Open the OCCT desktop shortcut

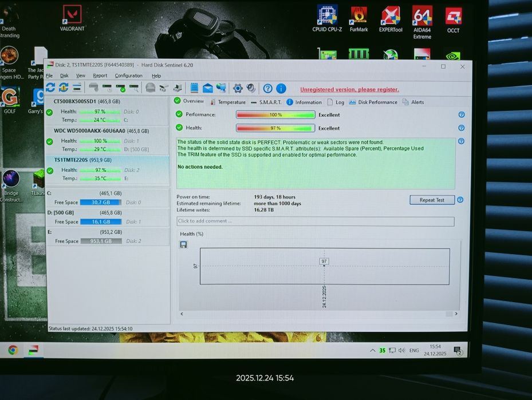[454, 21]
